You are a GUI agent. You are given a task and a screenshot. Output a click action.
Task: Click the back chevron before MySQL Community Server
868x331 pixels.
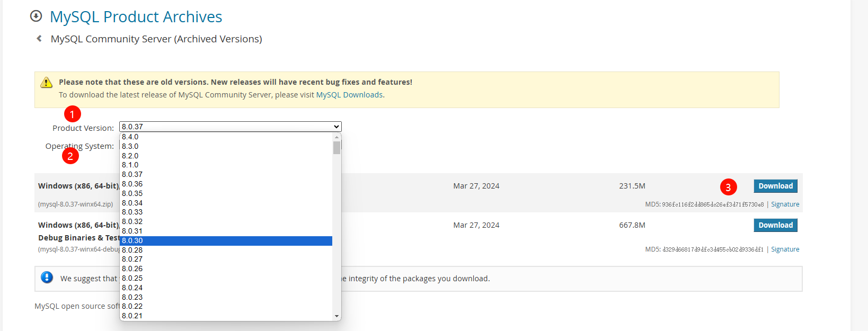point(39,39)
